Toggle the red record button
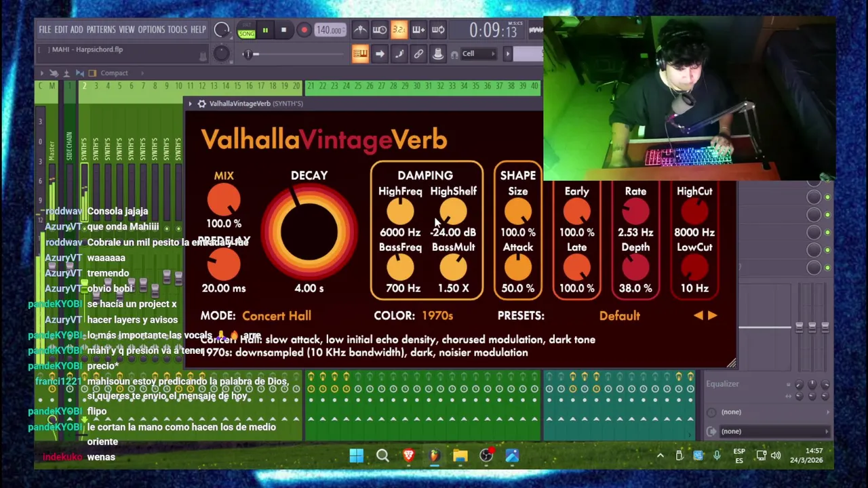This screenshot has height=488, width=868. [x=304, y=30]
